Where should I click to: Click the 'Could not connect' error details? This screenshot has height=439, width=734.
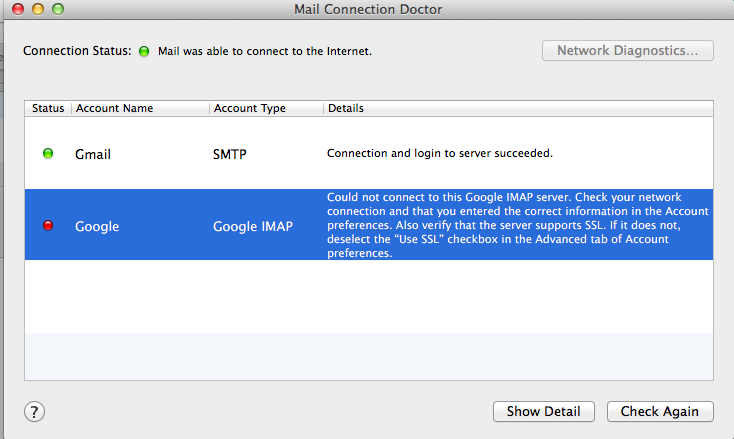[x=518, y=225]
